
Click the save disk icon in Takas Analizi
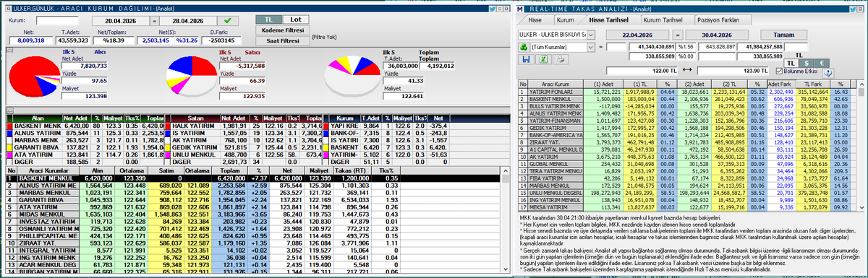526,59
